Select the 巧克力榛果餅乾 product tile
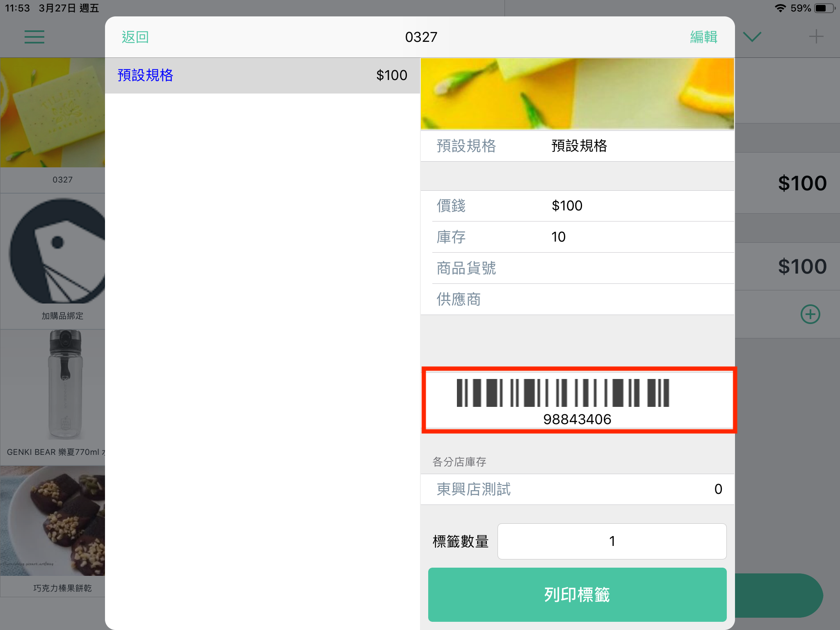The image size is (840, 630). 52,531
